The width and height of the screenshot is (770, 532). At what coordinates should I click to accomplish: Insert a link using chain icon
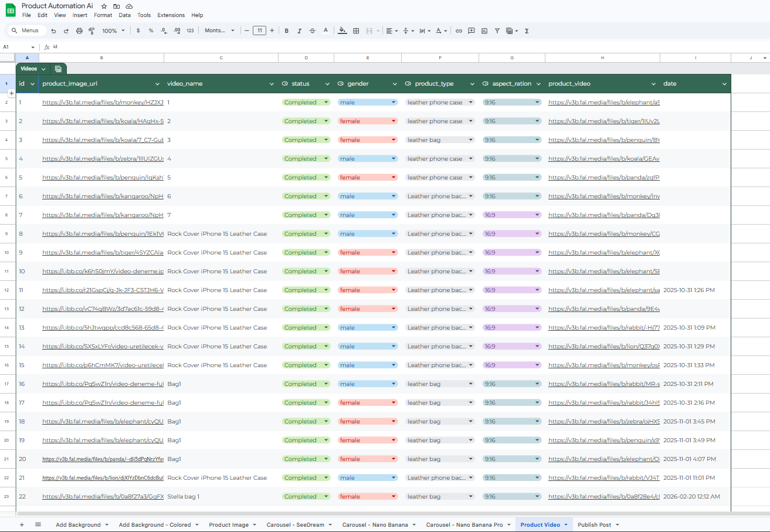[459, 31]
